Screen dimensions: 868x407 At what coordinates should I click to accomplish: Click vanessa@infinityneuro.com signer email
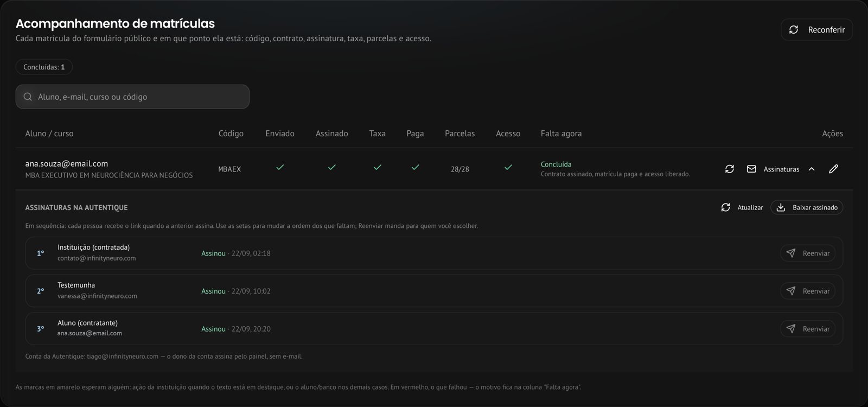point(97,296)
